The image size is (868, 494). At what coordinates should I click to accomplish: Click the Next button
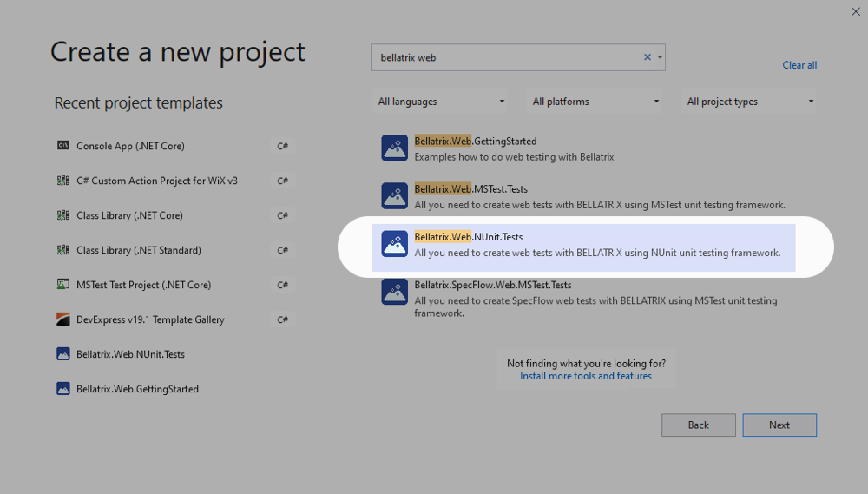click(779, 425)
